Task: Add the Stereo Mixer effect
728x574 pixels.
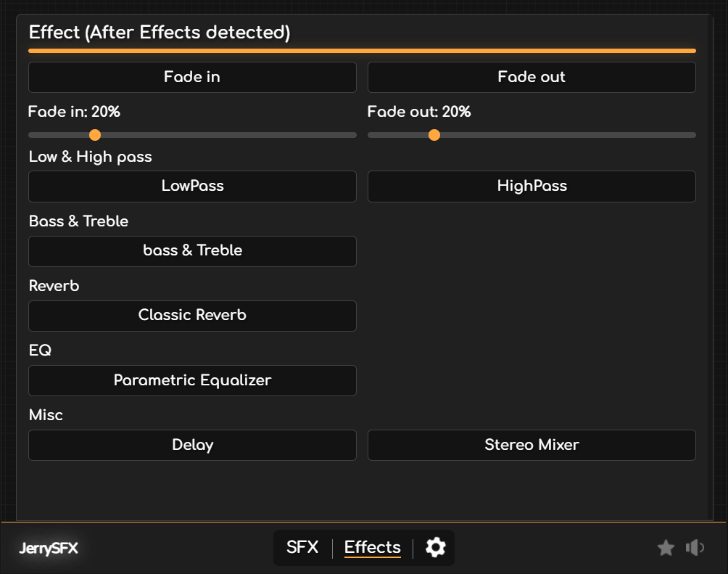Action: (x=531, y=445)
